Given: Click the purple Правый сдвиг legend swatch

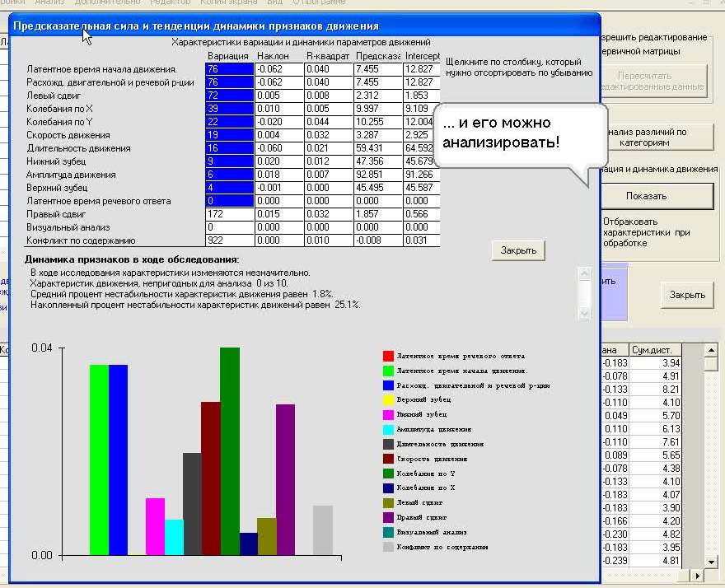Looking at the screenshot, I should 388,518.
